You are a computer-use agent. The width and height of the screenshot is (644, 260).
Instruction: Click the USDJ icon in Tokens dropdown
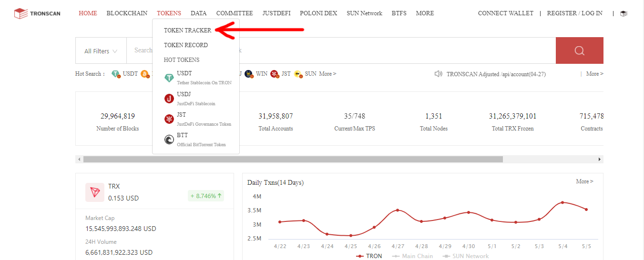tap(169, 99)
